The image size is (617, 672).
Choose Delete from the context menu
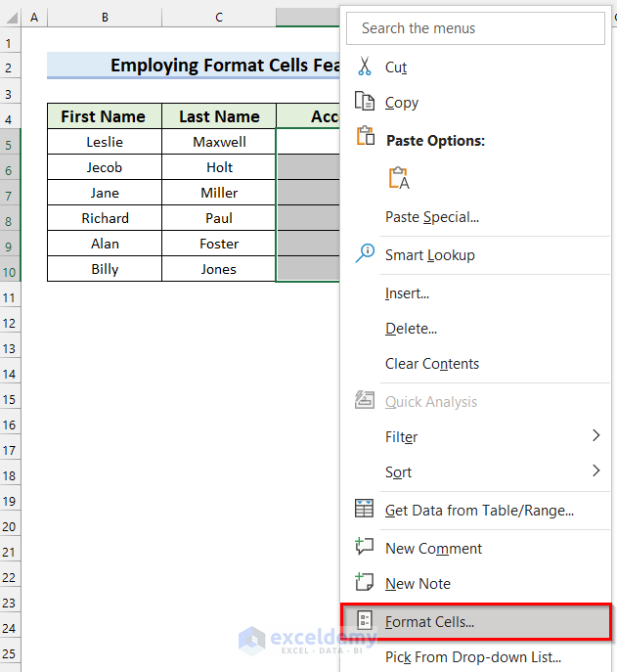[x=411, y=329]
